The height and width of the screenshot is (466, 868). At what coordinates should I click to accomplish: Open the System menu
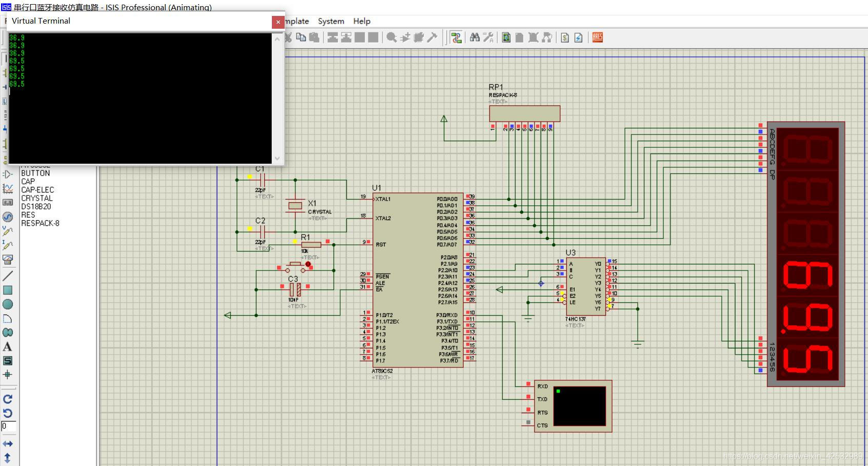(331, 21)
